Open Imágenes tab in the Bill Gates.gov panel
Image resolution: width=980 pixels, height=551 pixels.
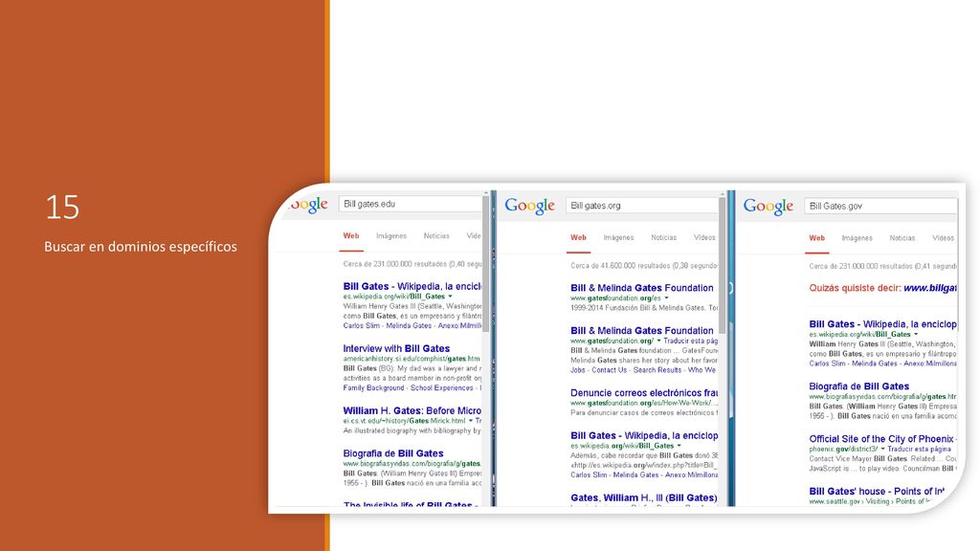pos(857,238)
